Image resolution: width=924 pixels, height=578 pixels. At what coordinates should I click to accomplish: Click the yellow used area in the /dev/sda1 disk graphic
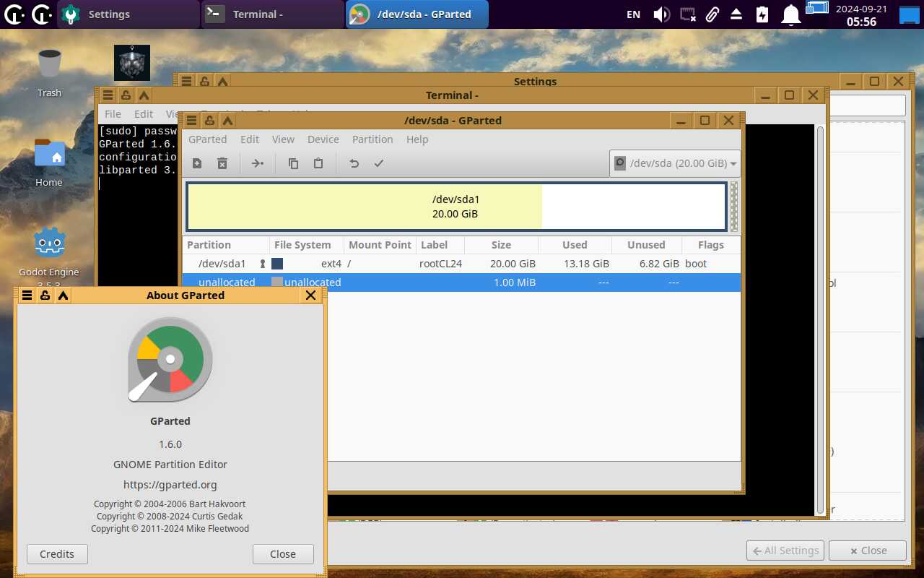(365, 206)
